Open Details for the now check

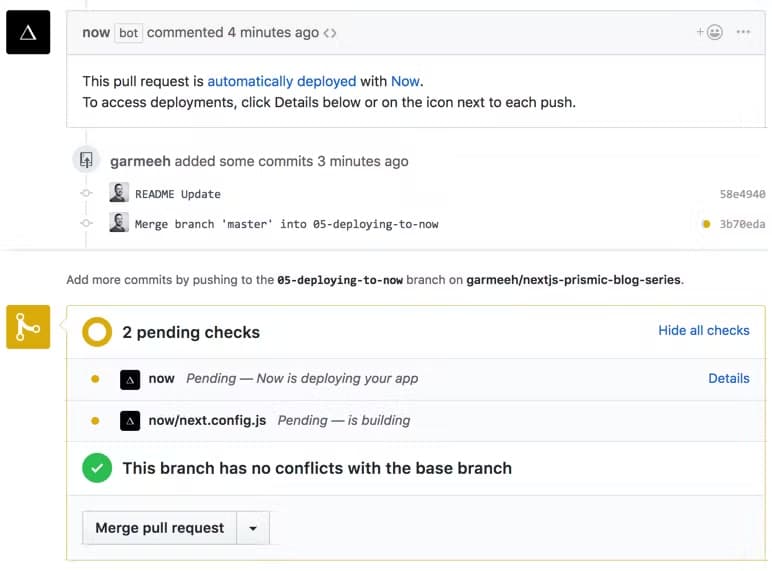(x=728, y=378)
